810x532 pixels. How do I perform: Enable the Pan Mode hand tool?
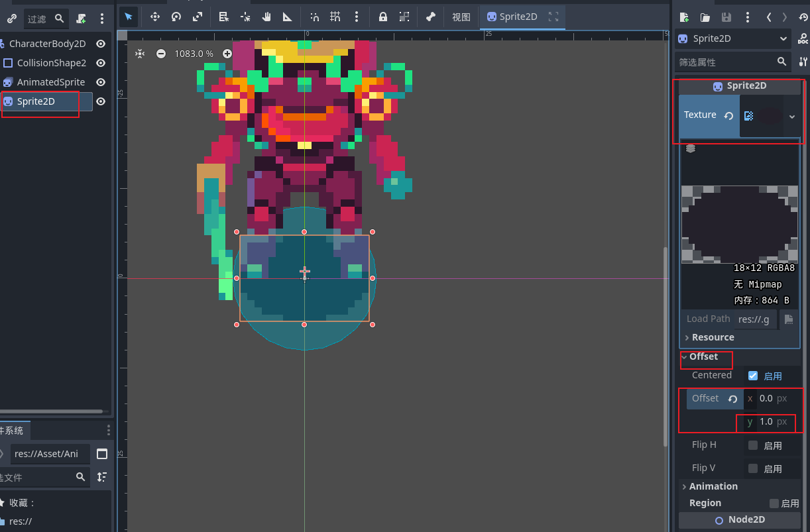point(266,17)
